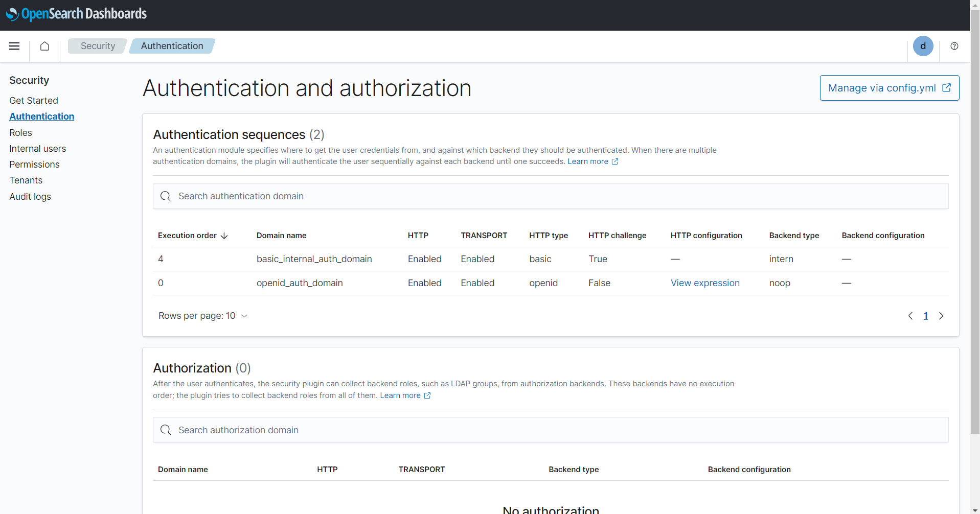Focus the Search authentication domain field
This screenshot has height=514, width=980.
click(550, 196)
